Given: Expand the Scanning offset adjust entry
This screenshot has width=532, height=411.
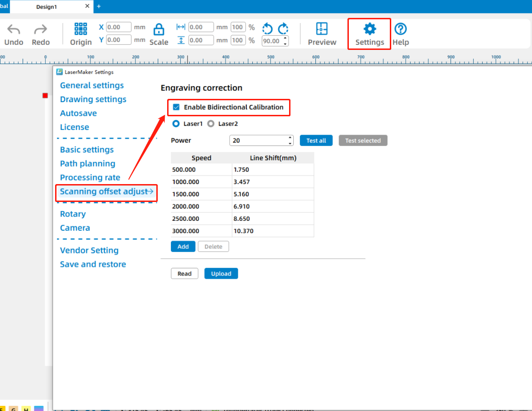Looking at the screenshot, I should (x=106, y=192).
